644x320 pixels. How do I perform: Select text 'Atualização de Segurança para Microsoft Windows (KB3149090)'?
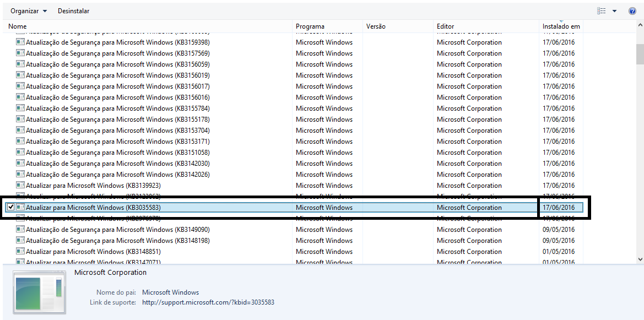(x=118, y=230)
